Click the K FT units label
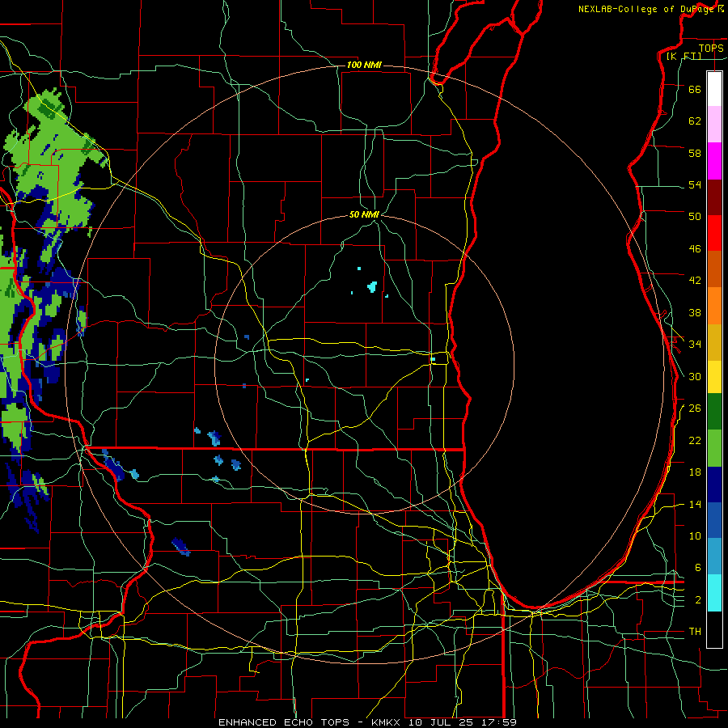Image resolution: width=728 pixels, height=728 pixels. coord(684,56)
